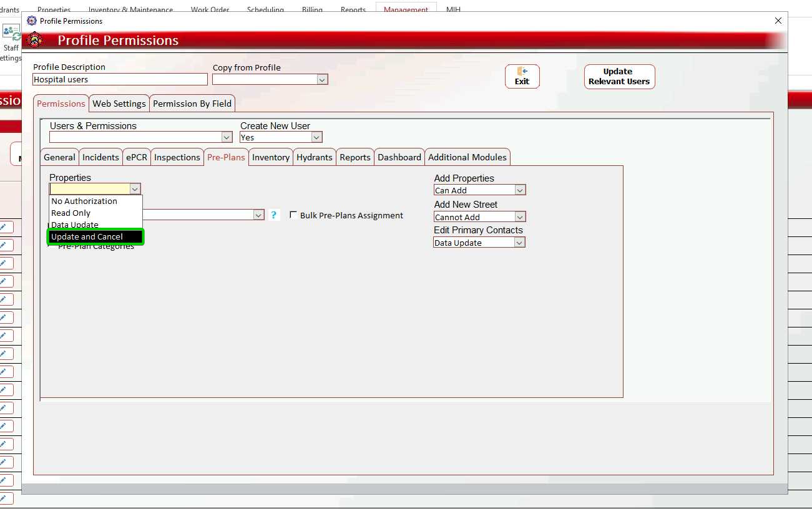Image resolution: width=812 pixels, height=509 pixels.
Task: Switch to the Hydrants tab
Action: tap(315, 157)
